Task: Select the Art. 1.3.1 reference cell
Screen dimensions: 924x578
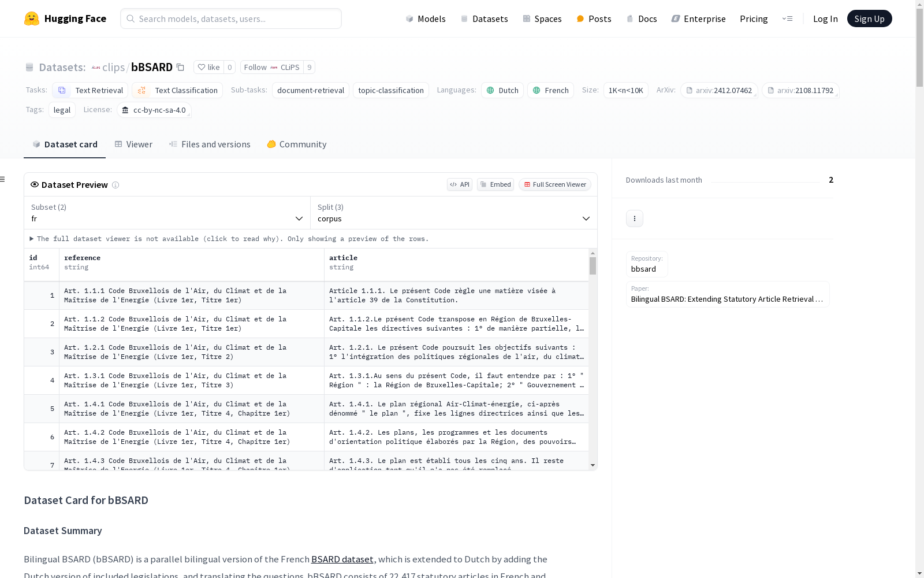Action: [192, 380]
